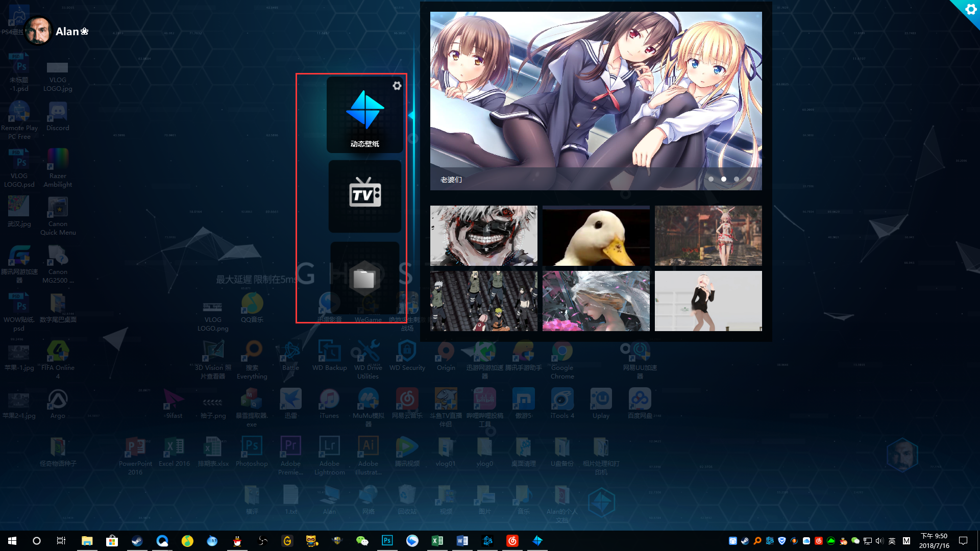This screenshot has width=980, height=551.
Task: Open the Argo desktop shortcut
Action: pyautogui.click(x=58, y=404)
